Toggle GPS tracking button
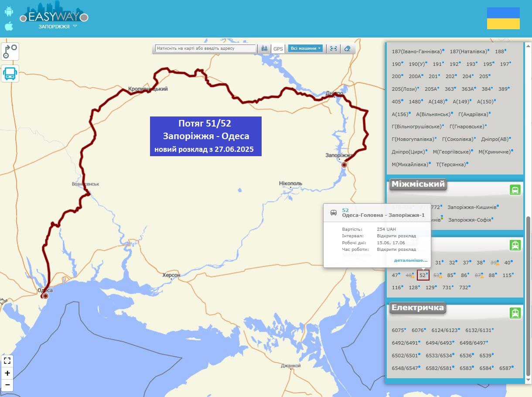This screenshot has width=532, height=397. coord(278,49)
